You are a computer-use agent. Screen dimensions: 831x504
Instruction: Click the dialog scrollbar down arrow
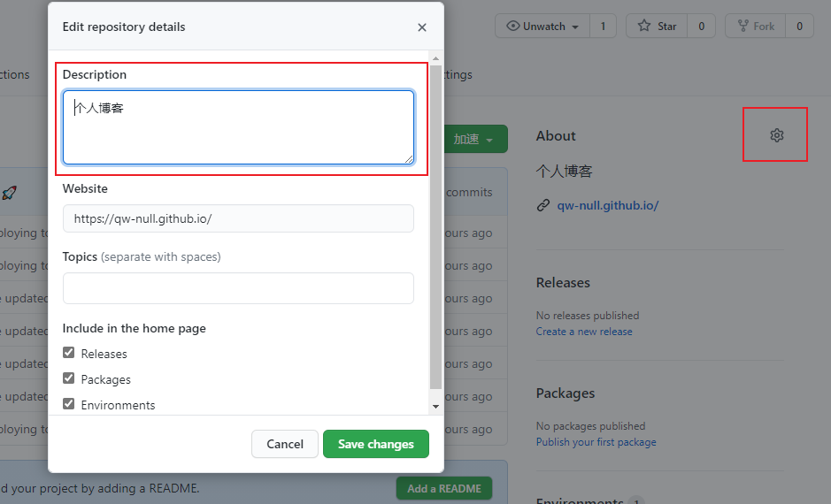435,407
